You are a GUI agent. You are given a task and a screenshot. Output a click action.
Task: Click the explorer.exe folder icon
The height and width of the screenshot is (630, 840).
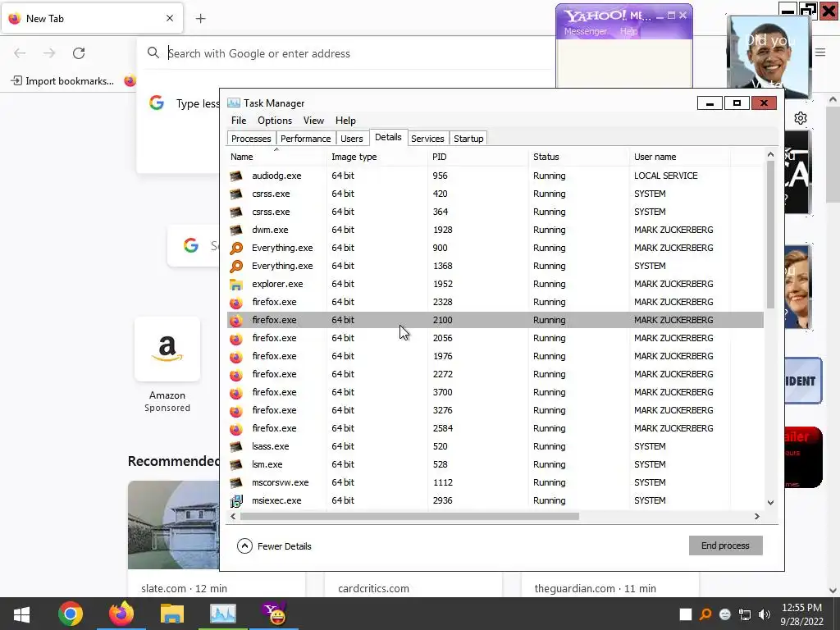(x=236, y=284)
